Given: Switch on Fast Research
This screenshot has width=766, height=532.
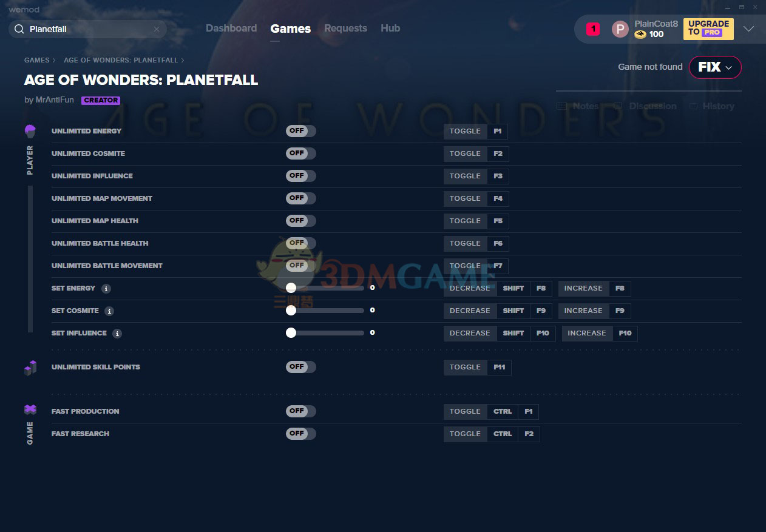Looking at the screenshot, I should click(x=300, y=434).
